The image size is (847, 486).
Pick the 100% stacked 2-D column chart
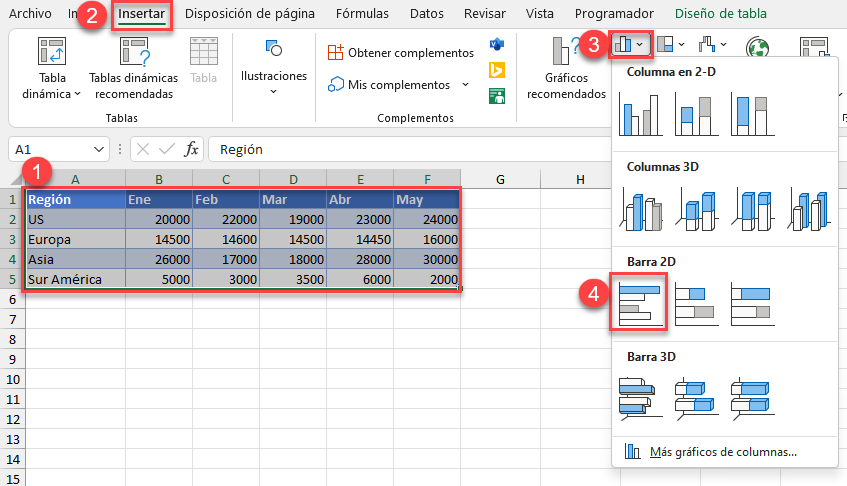click(753, 115)
